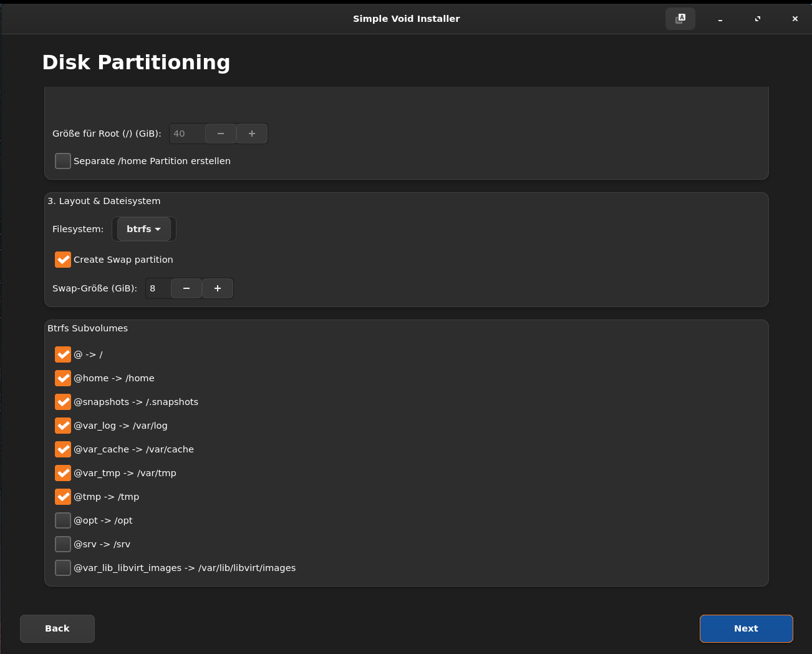
Task: Open the btrfs filesystem dropdown
Action: tap(144, 229)
